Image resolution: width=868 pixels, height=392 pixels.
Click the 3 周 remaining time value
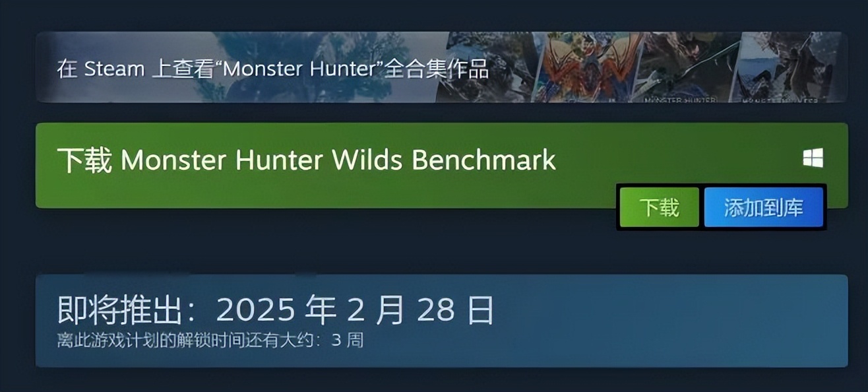347,341
